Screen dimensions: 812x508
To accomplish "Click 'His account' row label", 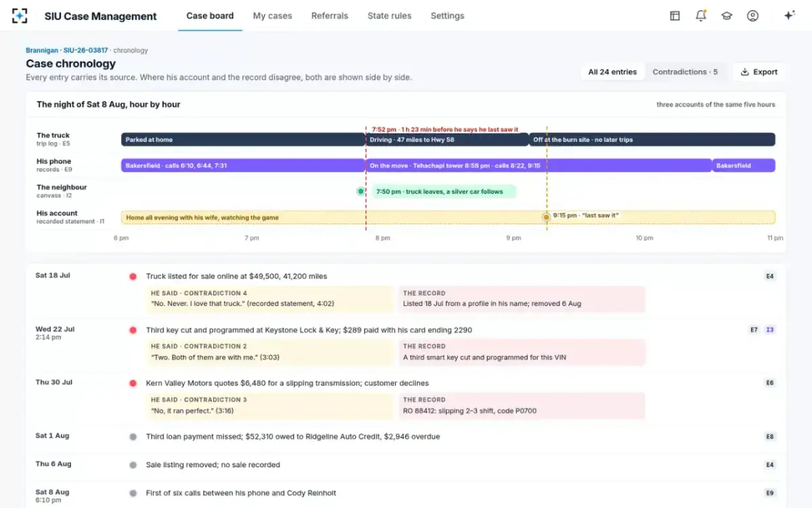I will 57,213.
